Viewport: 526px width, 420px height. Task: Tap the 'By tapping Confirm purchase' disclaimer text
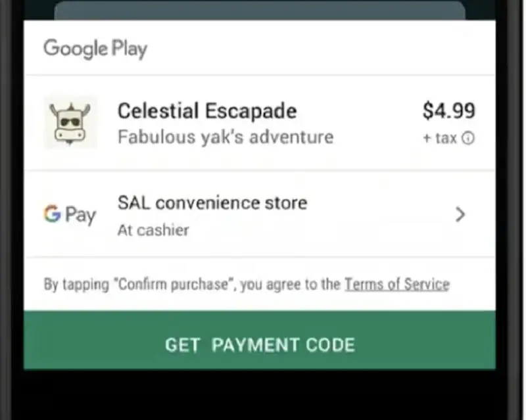coord(247,285)
